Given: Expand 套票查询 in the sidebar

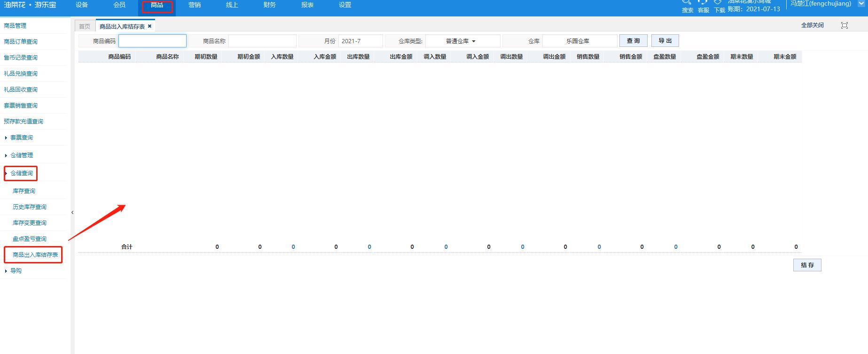Looking at the screenshot, I should click(x=22, y=138).
